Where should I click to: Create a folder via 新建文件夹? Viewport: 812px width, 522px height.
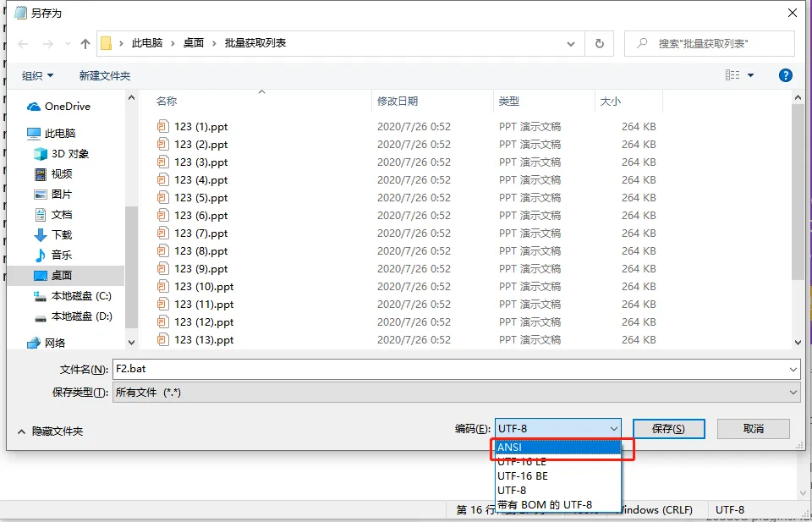tap(103, 74)
